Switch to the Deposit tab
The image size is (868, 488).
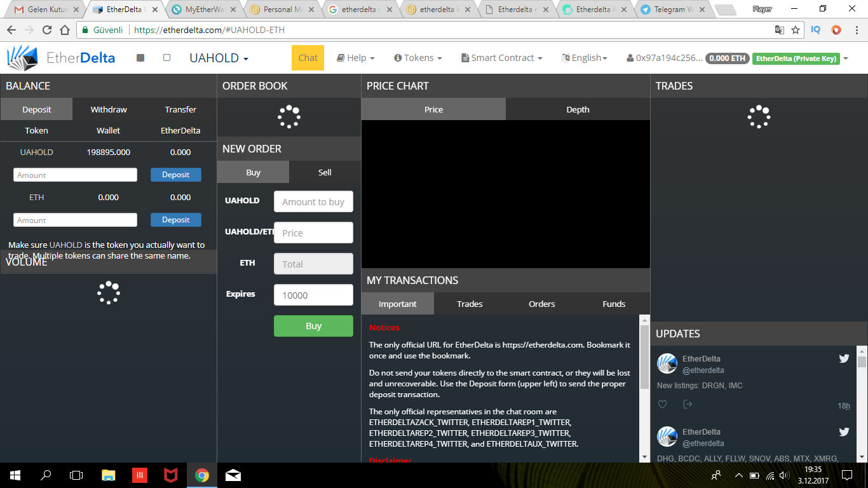pyautogui.click(x=37, y=109)
